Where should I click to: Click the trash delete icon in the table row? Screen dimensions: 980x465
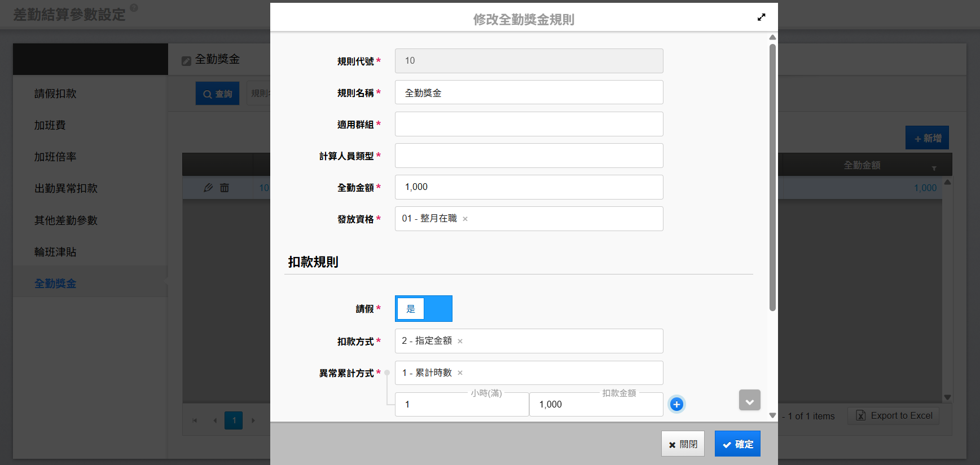tap(225, 188)
